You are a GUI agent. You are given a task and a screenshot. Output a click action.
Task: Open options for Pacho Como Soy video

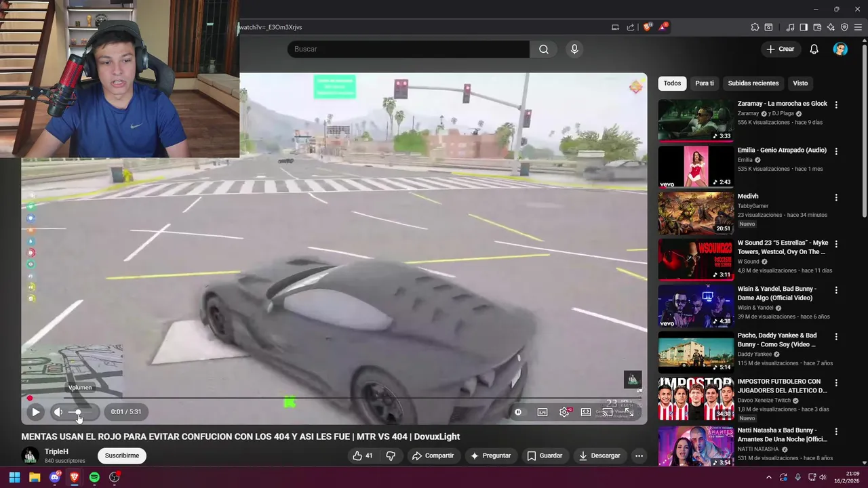pyautogui.click(x=836, y=336)
